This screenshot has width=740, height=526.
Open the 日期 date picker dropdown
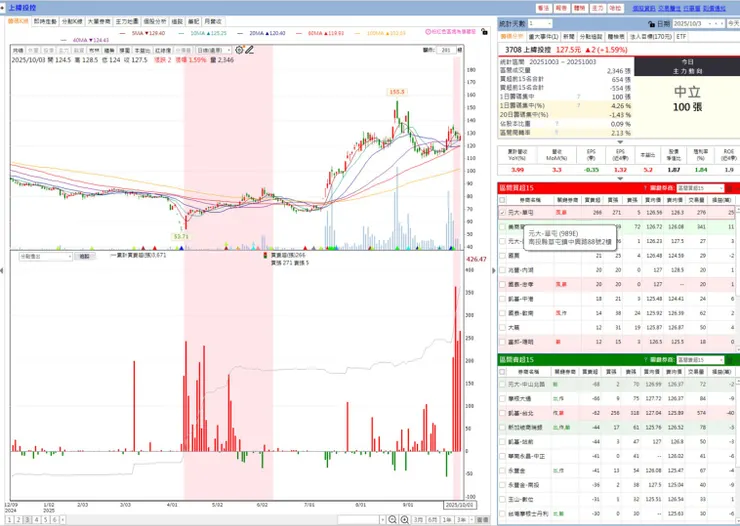click(698, 24)
